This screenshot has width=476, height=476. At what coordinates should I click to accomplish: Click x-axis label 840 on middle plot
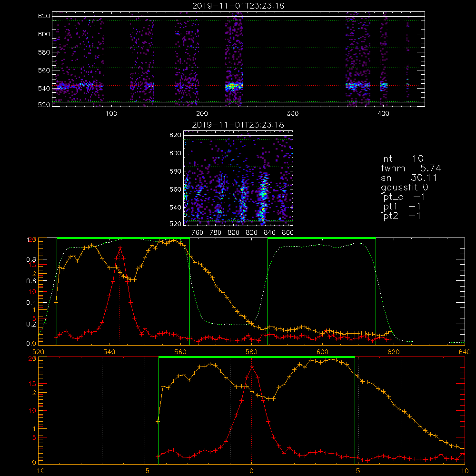[269, 233]
